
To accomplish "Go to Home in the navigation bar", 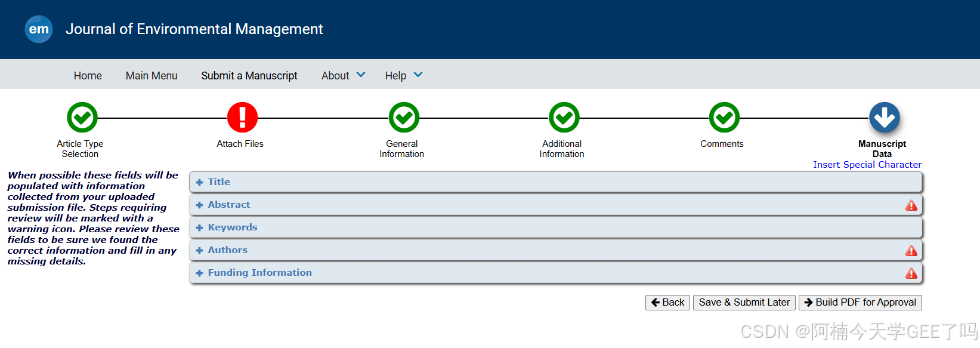I will 88,76.
